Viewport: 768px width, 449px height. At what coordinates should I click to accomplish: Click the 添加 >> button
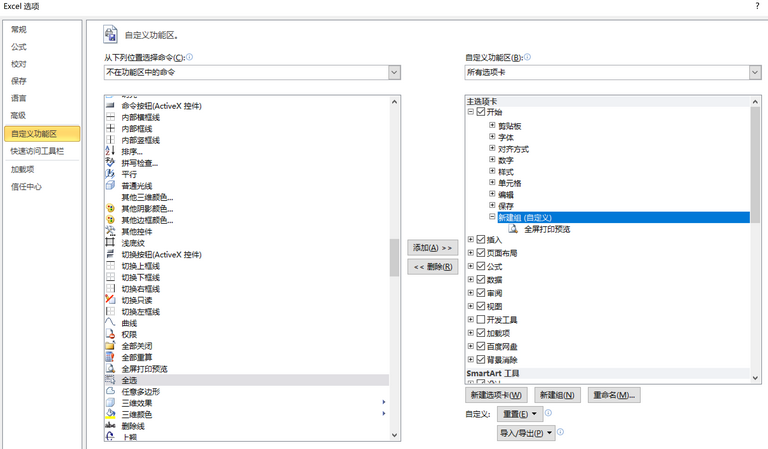[432, 248]
